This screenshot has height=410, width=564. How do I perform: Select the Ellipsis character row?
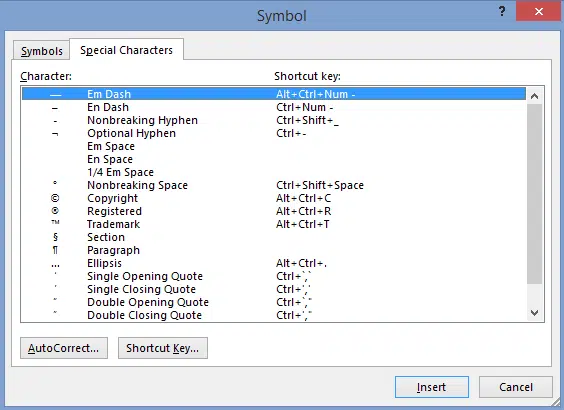[x=273, y=263]
